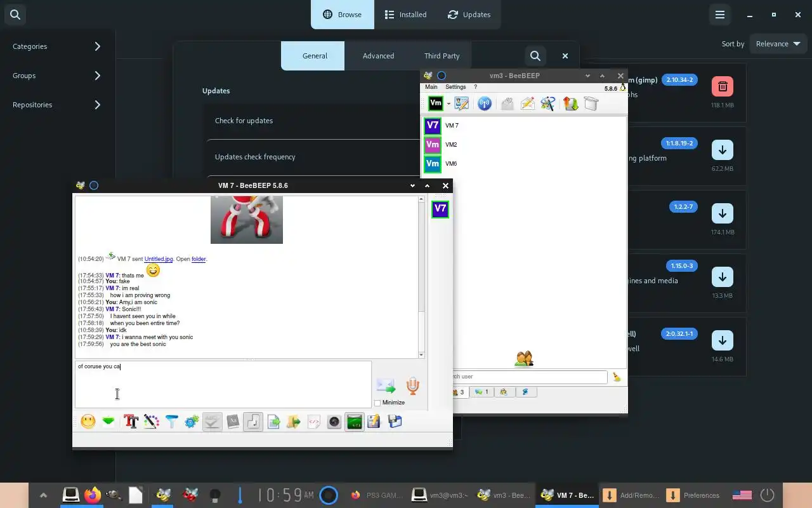Click the blue funnel filter icon
Image resolution: width=812 pixels, height=508 pixels.
click(x=172, y=422)
